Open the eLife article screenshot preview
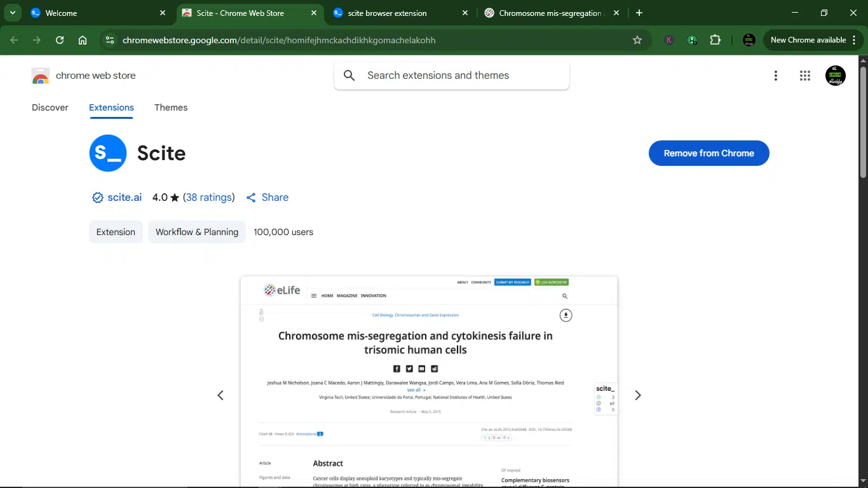The height and width of the screenshot is (488, 868). [429, 381]
